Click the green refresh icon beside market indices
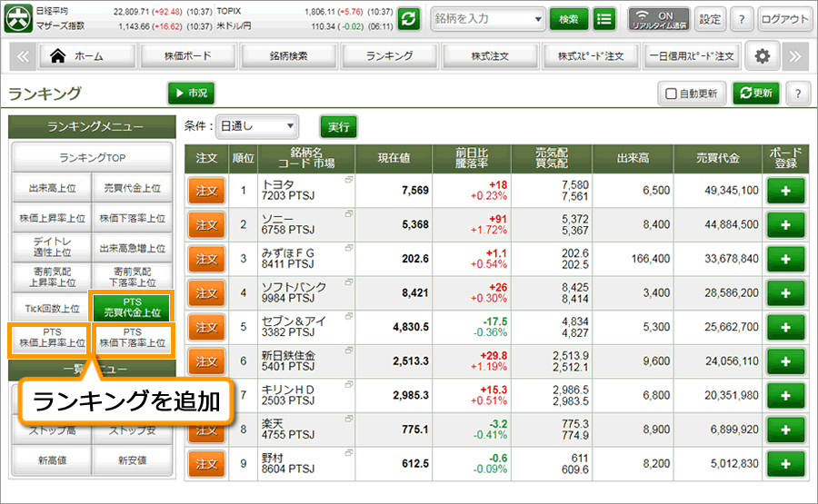818x504 pixels. click(x=408, y=19)
